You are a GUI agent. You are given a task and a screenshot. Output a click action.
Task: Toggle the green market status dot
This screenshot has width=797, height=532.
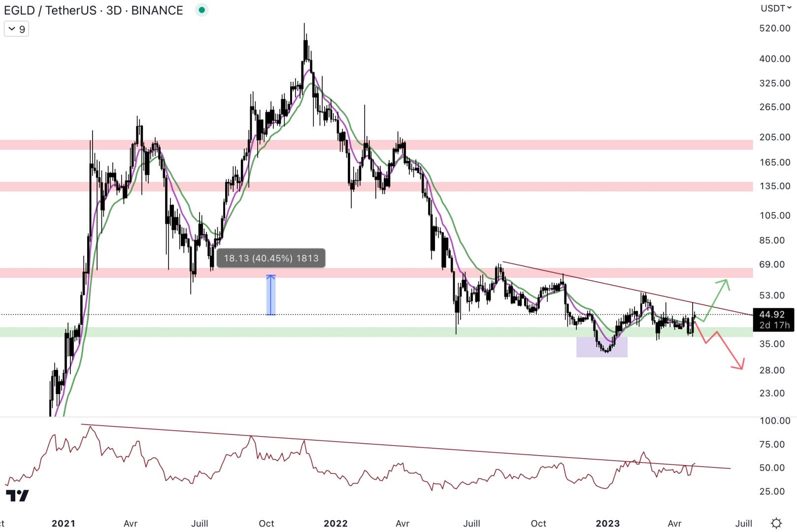pos(201,10)
